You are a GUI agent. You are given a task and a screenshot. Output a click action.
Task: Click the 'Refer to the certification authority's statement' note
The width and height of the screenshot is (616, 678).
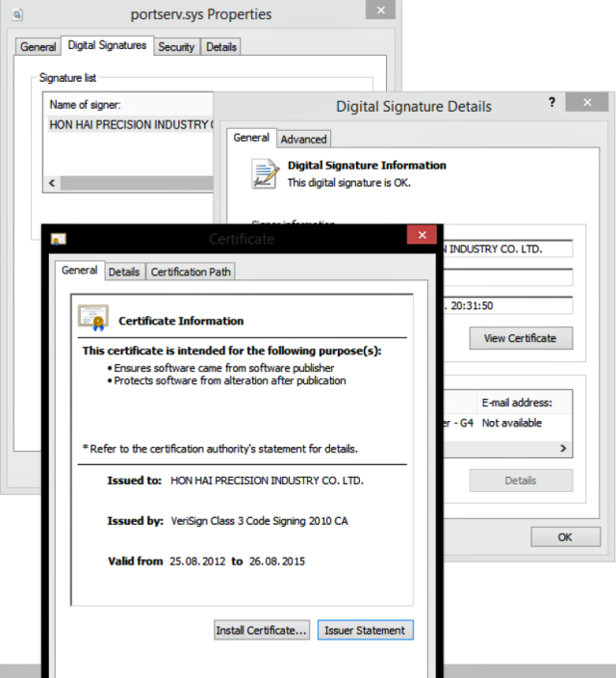[x=220, y=449]
